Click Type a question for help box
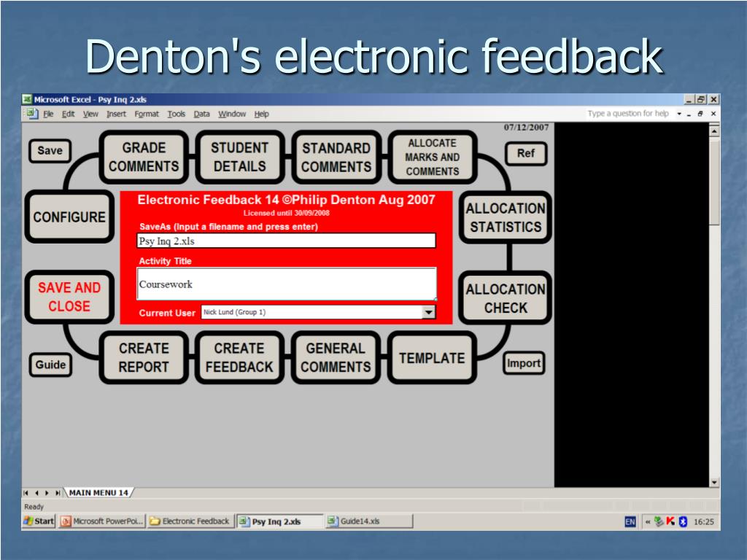747x560 pixels. pyautogui.click(x=628, y=114)
